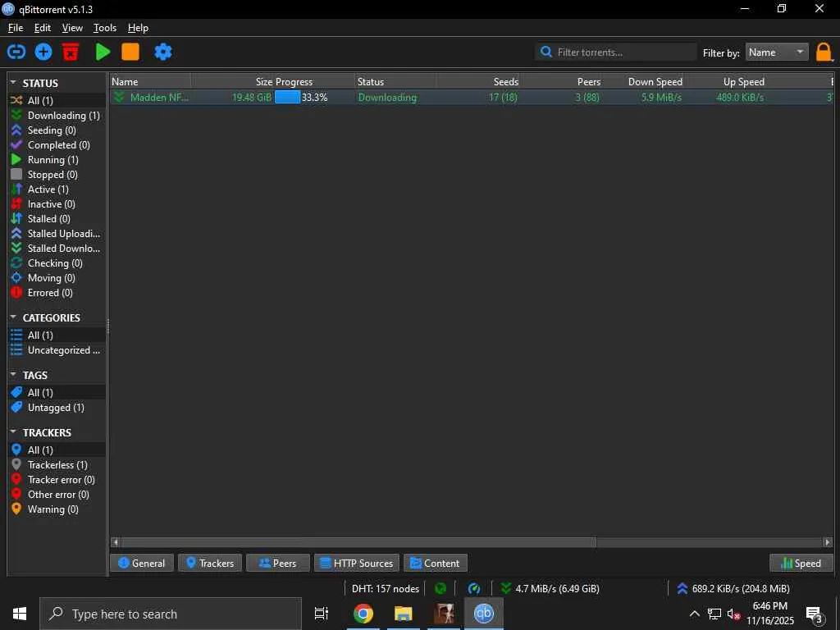
Task: Select the Seeding (0) status filter
Action: (x=57, y=130)
